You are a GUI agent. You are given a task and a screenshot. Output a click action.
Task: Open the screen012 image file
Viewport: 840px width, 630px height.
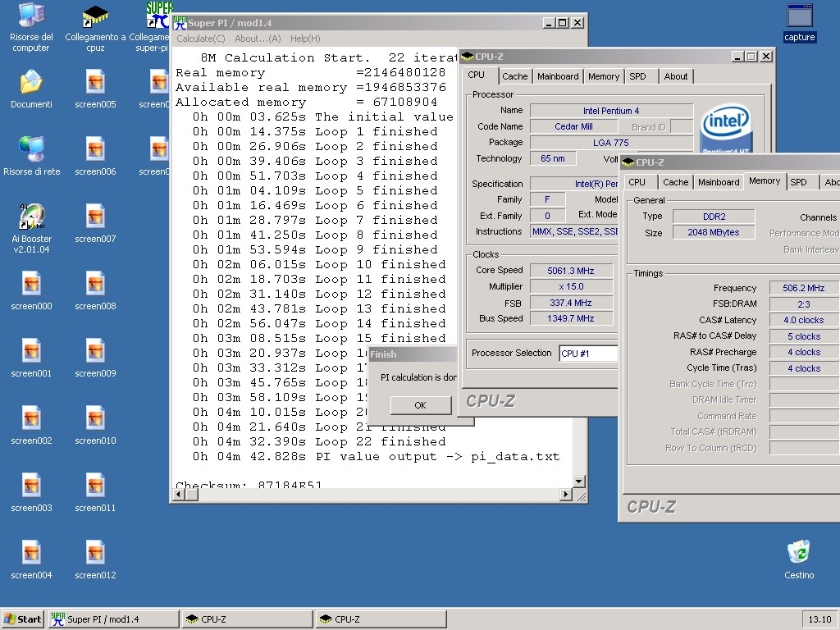pyautogui.click(x=95, y=554)
